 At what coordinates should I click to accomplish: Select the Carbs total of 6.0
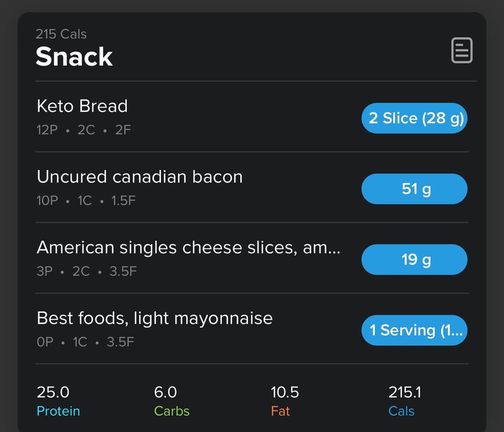pyautogui.click(x=172, y=401)
